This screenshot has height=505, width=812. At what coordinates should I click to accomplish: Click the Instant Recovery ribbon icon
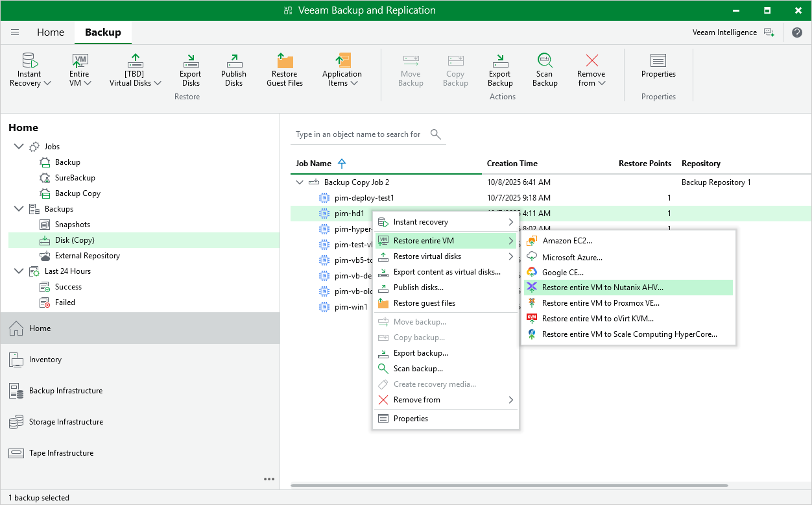click(31, 60)
